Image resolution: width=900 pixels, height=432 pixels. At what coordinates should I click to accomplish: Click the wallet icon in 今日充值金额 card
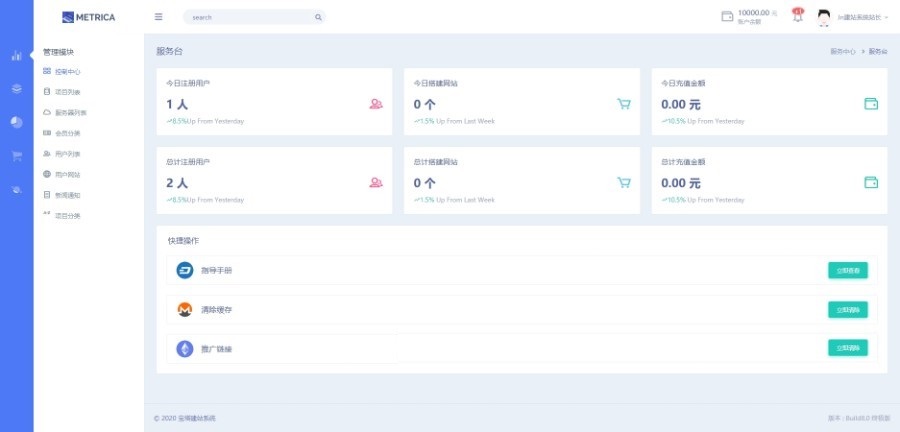tap(871, 104)
